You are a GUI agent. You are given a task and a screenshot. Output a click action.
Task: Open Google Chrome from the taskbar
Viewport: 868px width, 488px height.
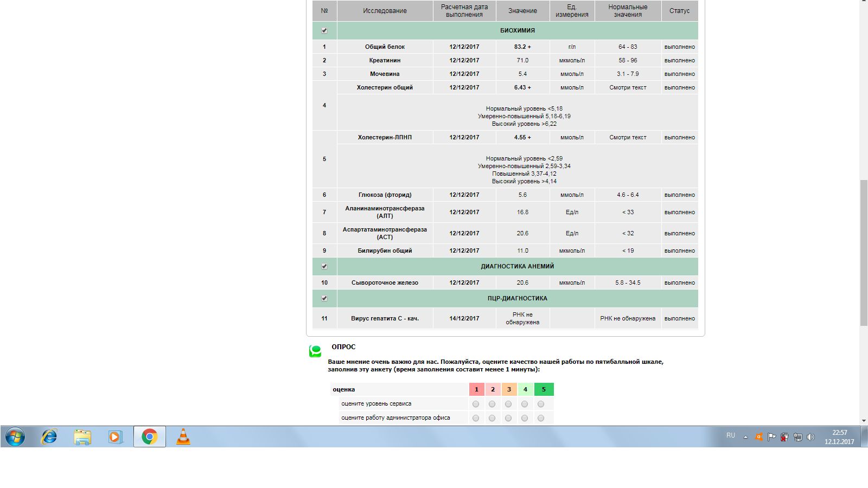[150, 436]
